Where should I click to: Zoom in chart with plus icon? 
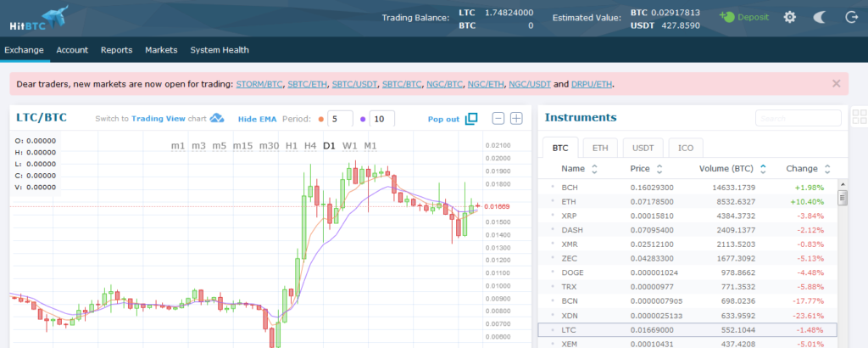(x=516, y=119)
